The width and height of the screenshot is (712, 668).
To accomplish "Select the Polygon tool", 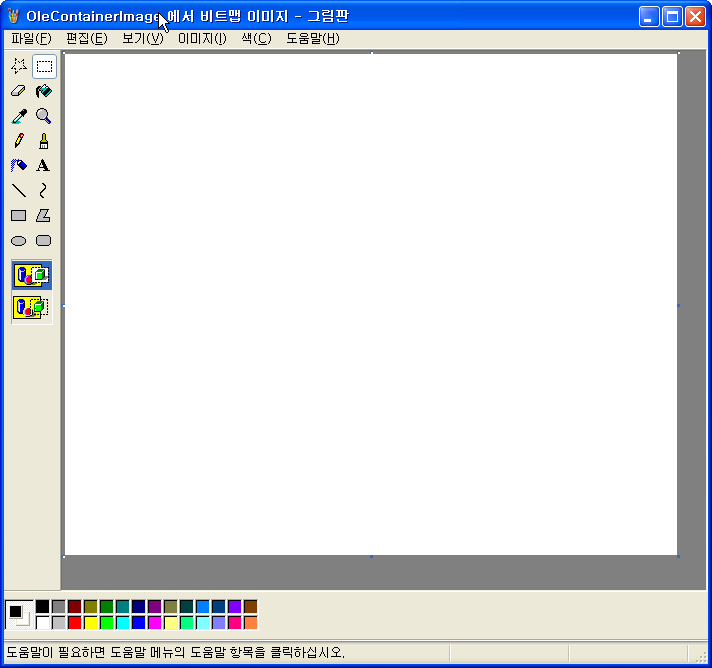I will point(44,216).
